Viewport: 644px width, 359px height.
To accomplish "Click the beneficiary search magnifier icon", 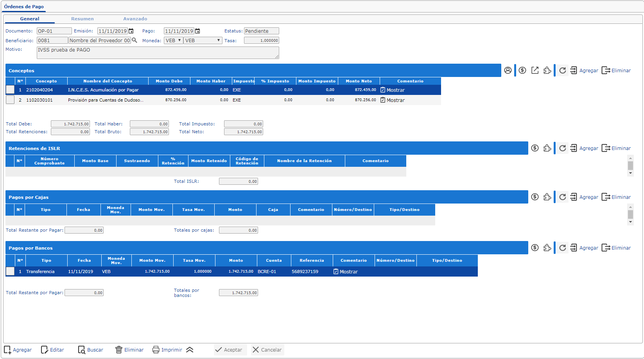I will click(135, 40).
